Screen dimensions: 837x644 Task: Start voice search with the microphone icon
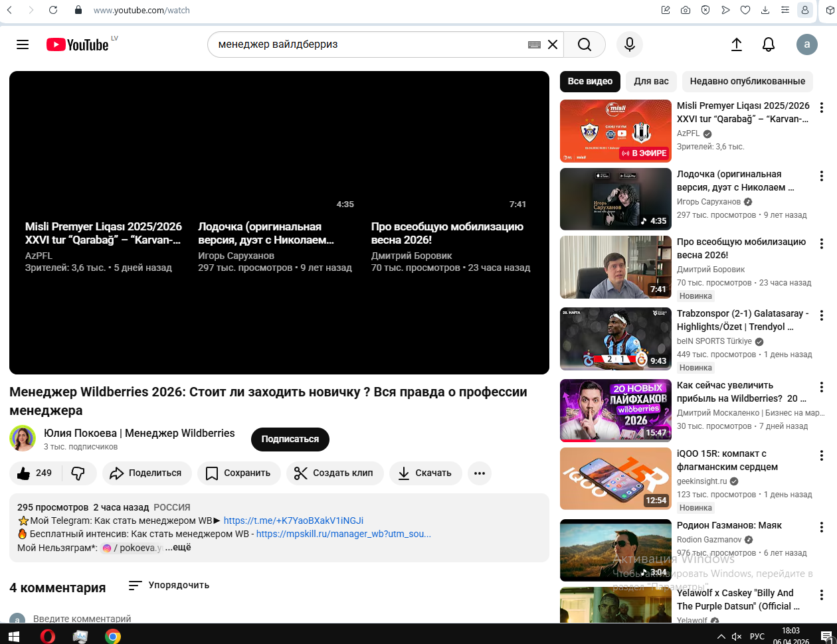coord(630,44)
